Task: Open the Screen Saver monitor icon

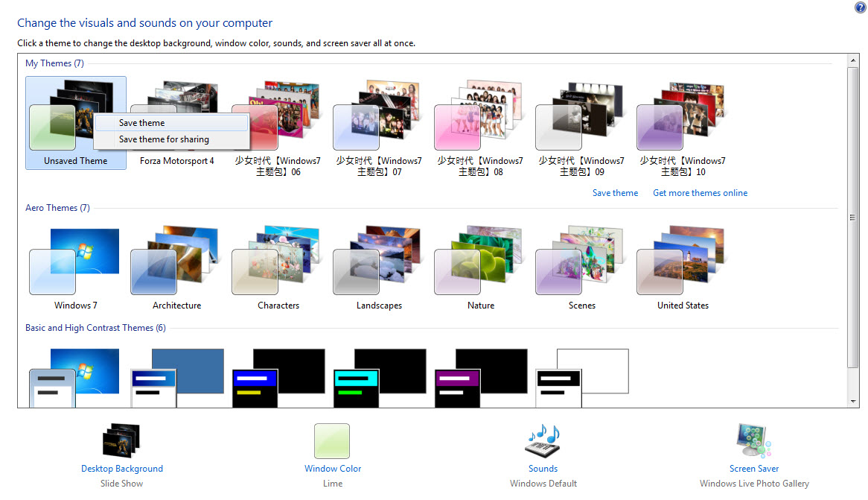Action: (753, 441)
